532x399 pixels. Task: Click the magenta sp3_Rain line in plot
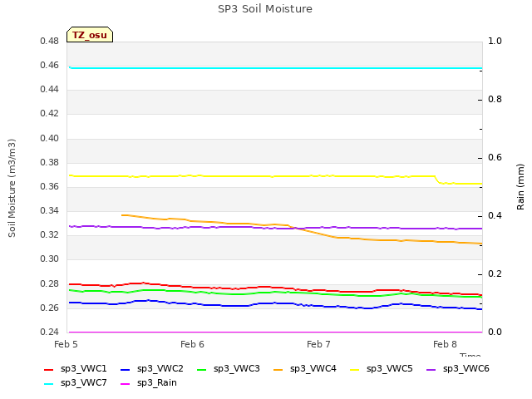pos(275,332)
